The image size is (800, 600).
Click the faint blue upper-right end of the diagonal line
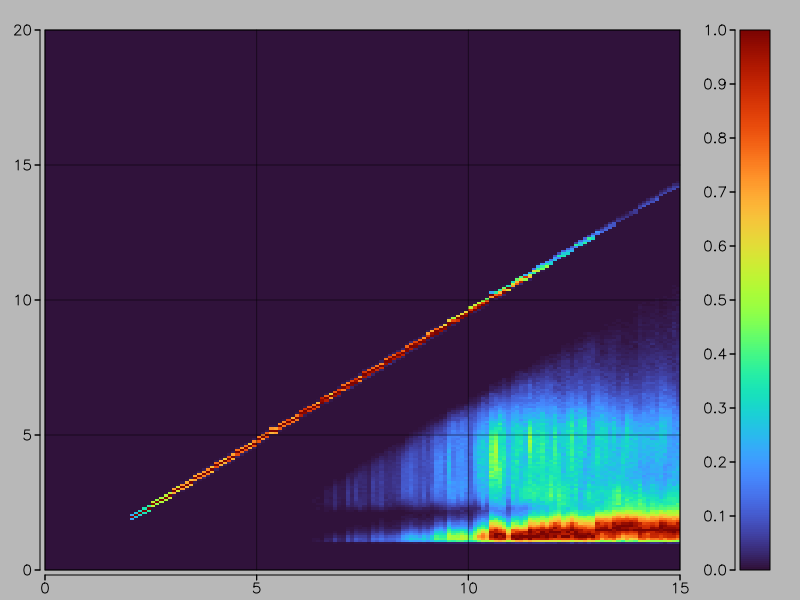[x=674, y=186]
